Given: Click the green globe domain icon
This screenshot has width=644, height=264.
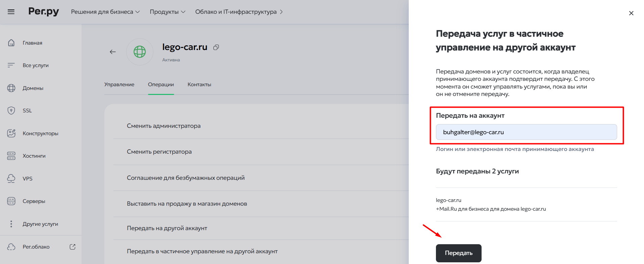Looking at the screenshot, I should (x=140, y=52).
